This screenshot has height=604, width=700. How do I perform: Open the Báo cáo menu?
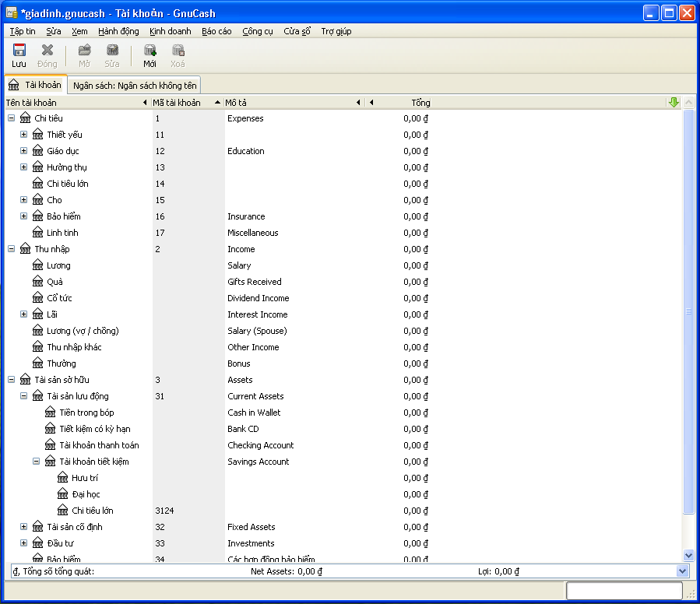(x=216, y=31)
